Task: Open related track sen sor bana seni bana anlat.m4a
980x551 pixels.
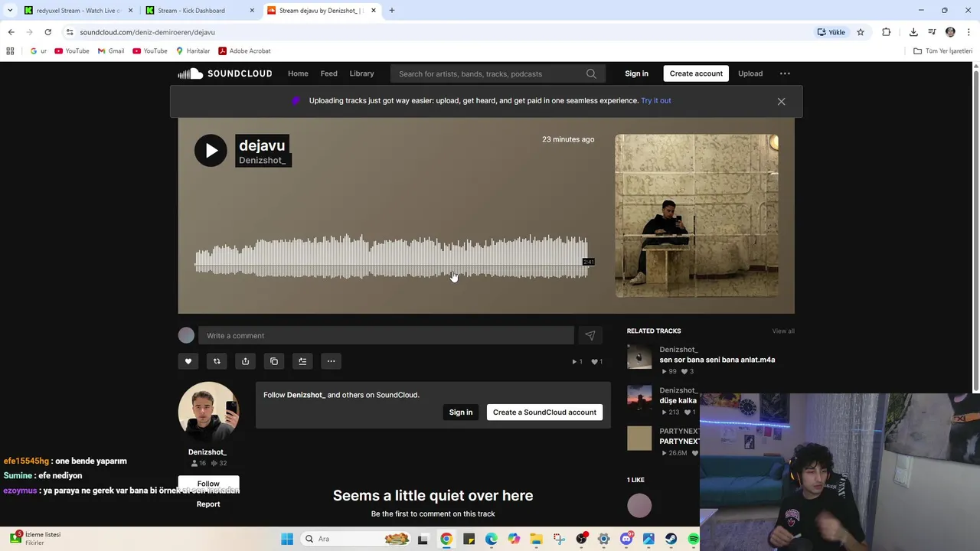Action: coord(717,360)
